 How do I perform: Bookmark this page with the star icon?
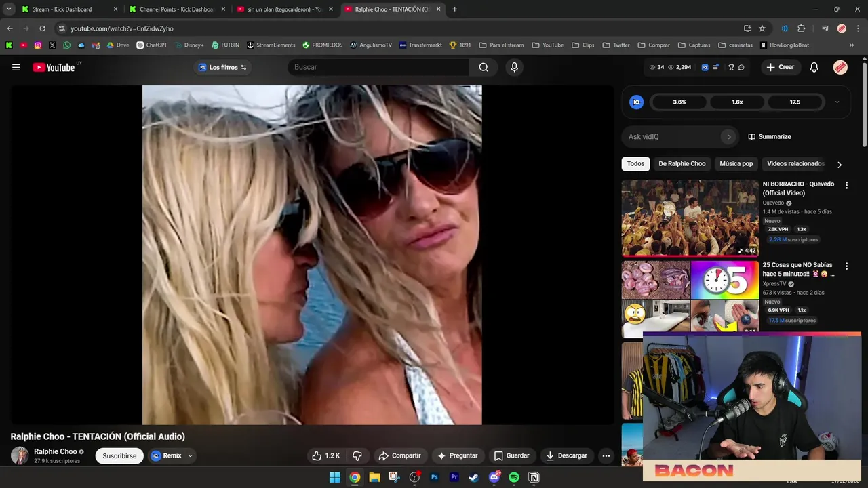point(762,28)
